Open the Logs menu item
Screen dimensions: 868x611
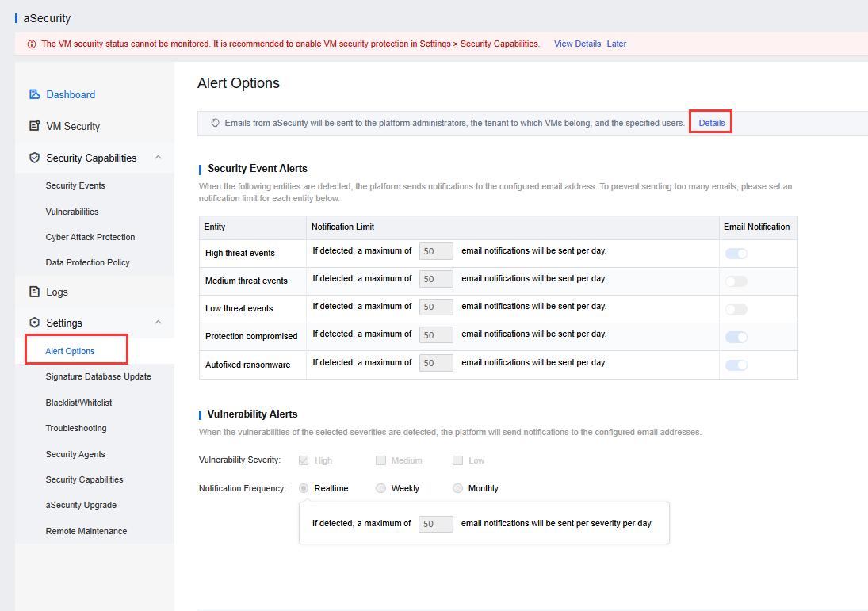tap(57, 292)
